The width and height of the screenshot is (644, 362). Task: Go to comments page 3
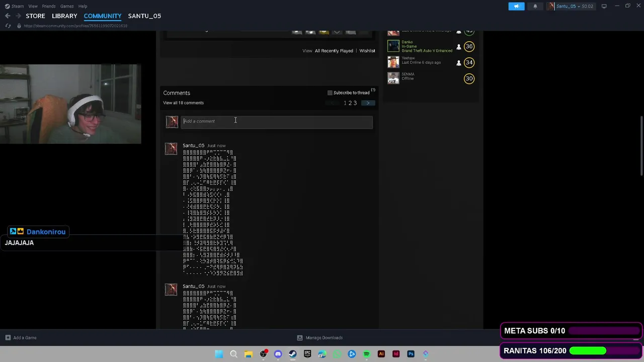355,103
